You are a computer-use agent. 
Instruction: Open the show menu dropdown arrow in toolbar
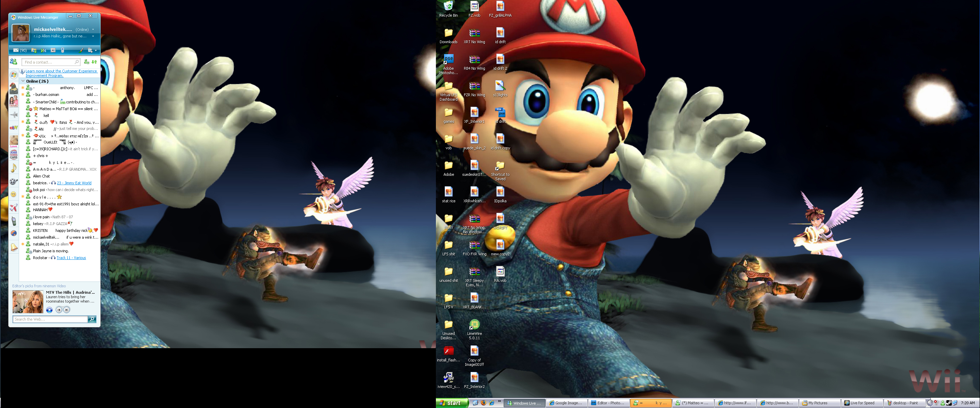click(96, 50)
